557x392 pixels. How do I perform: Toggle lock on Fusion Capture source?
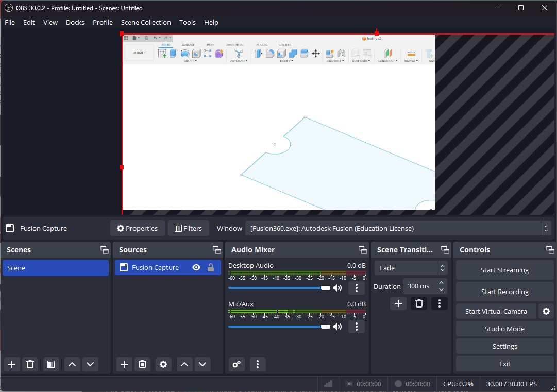point(211,268)
